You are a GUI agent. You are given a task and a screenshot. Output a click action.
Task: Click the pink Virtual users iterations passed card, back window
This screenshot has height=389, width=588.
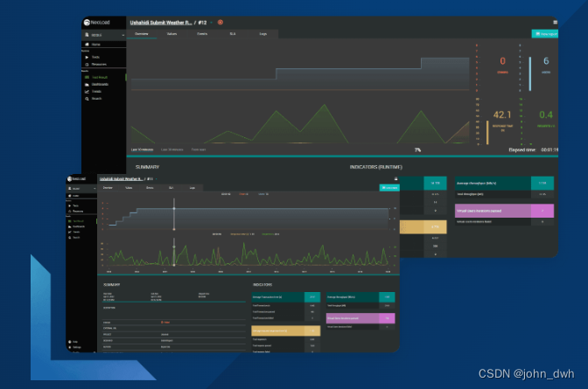pos(504,211)
